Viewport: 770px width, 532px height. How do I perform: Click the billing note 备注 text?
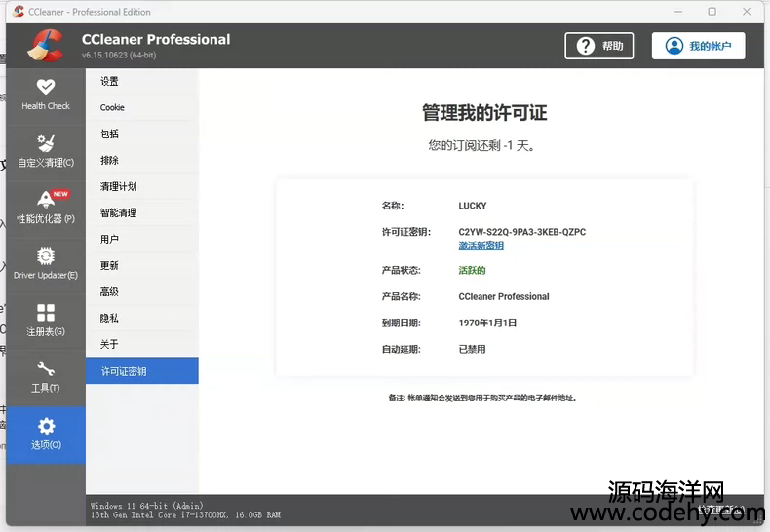point(482,398)
